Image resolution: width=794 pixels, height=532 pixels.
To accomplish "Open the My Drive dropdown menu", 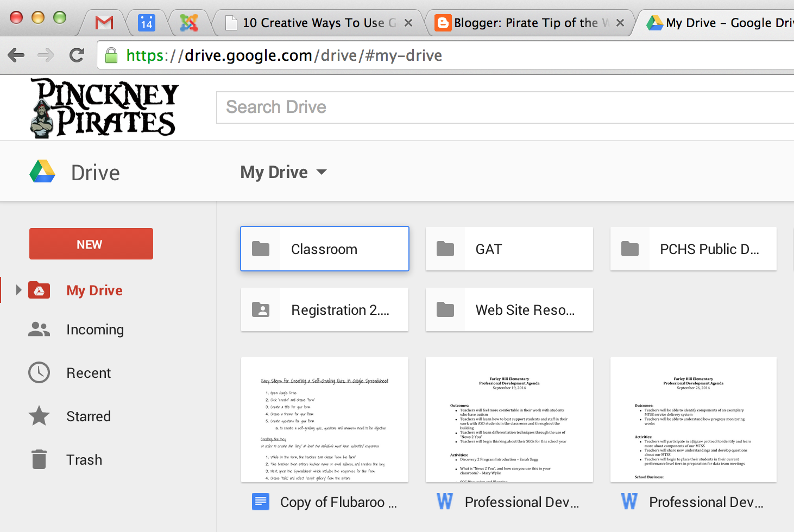I will click(283, 172).
